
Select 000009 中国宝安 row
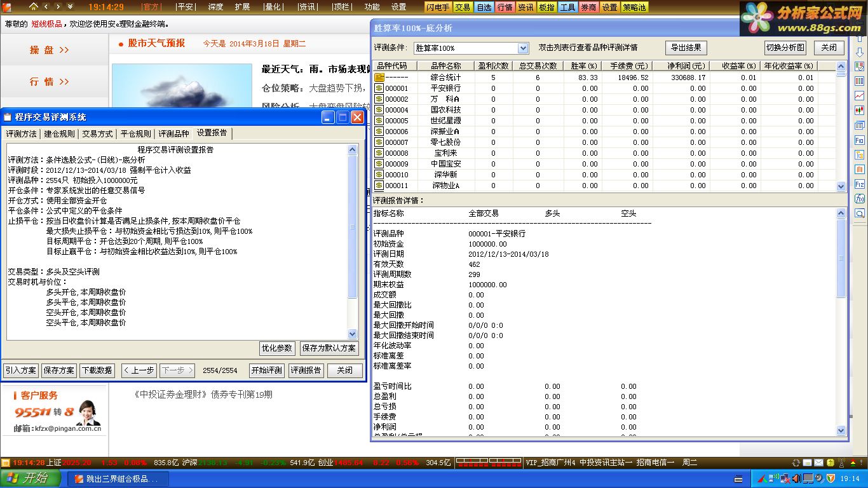coord(604,164)
